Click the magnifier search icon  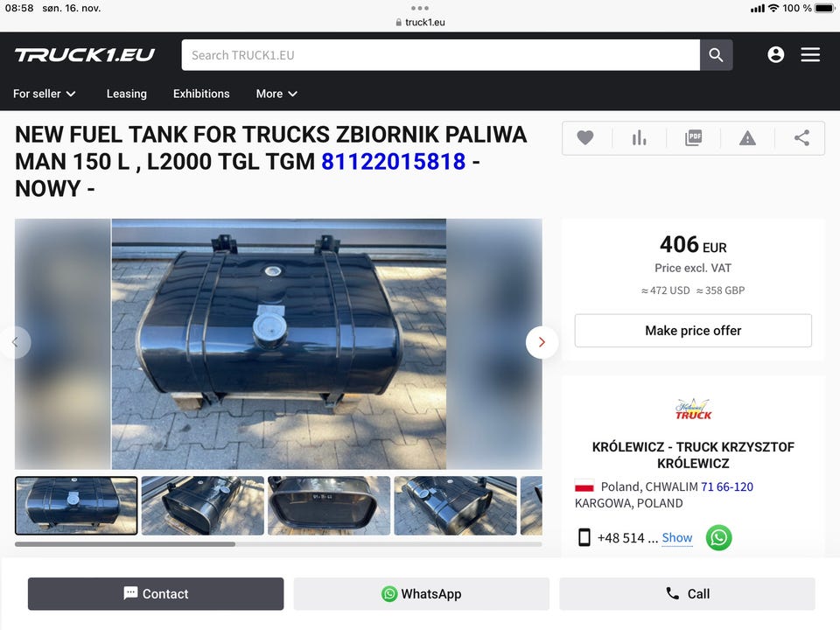click(716, 54)
